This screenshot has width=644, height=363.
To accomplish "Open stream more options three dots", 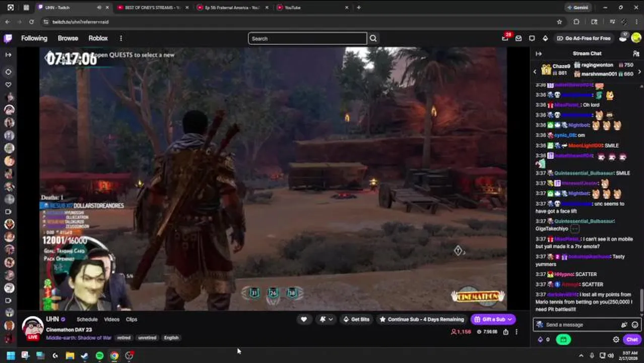I will click(x=516, y=332).
